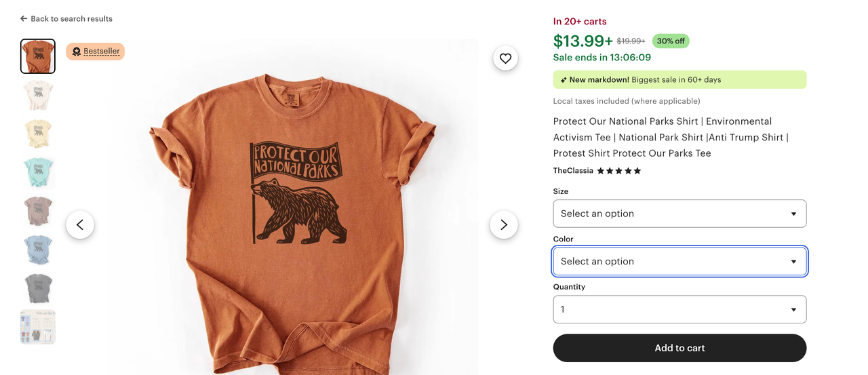868x375 pixels.
Task: Expand the Quantity dropdown
Action: coord(679,309)
